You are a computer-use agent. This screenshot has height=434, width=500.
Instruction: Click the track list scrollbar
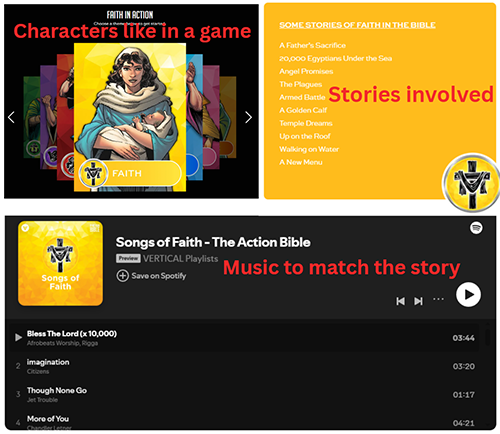point(487,337)
